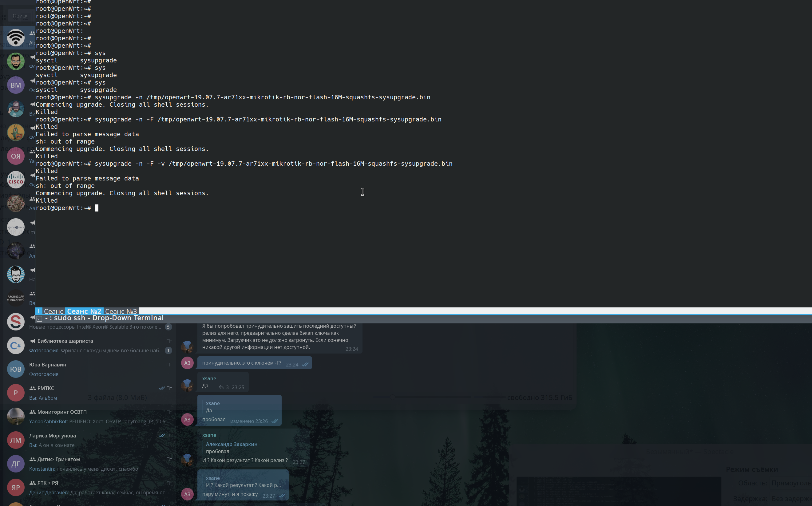This screenshot has height=506, width=812.
Task: Open the channel with the C# avatar
Action: pyautogui.click(x=16, y=345)
